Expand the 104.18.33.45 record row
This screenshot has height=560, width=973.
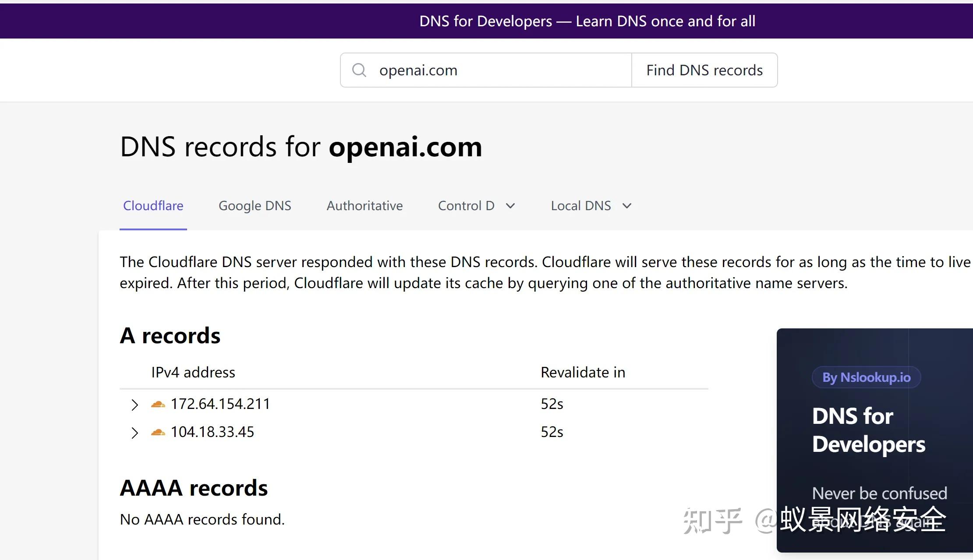(x=134, y=433)
